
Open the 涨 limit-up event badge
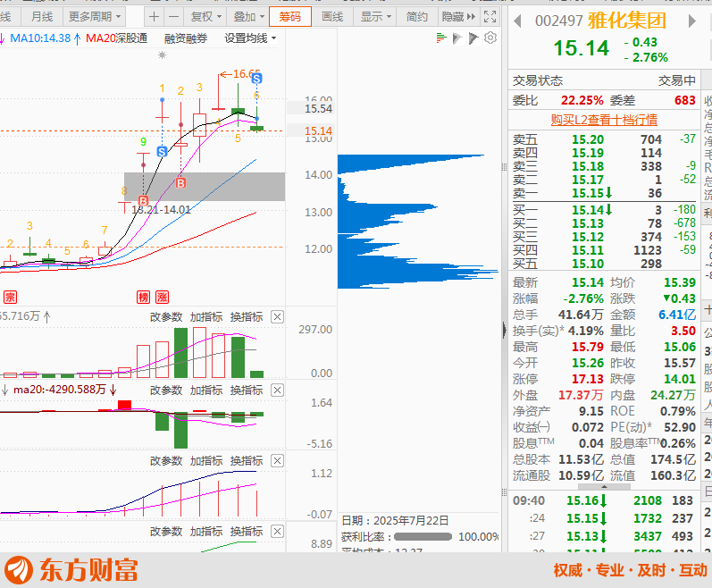click(x=162, y=298)
